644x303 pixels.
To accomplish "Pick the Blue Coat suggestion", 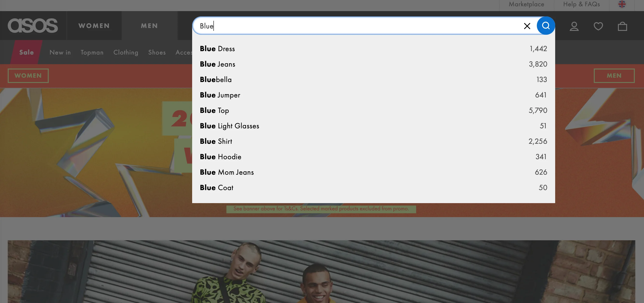I will (x=373, y=188).
